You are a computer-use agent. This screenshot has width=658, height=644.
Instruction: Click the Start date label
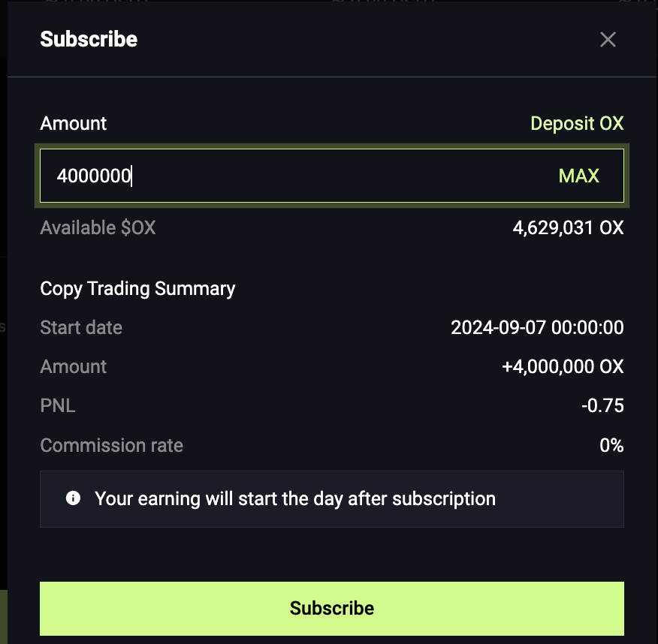[81, 327]
